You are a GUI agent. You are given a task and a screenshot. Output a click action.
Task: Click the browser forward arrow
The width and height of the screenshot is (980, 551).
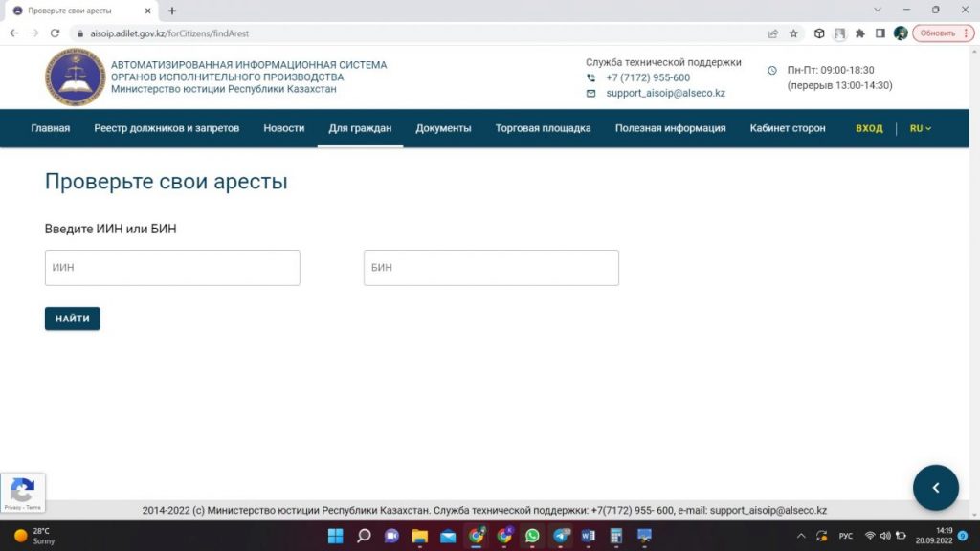(34, 33)
